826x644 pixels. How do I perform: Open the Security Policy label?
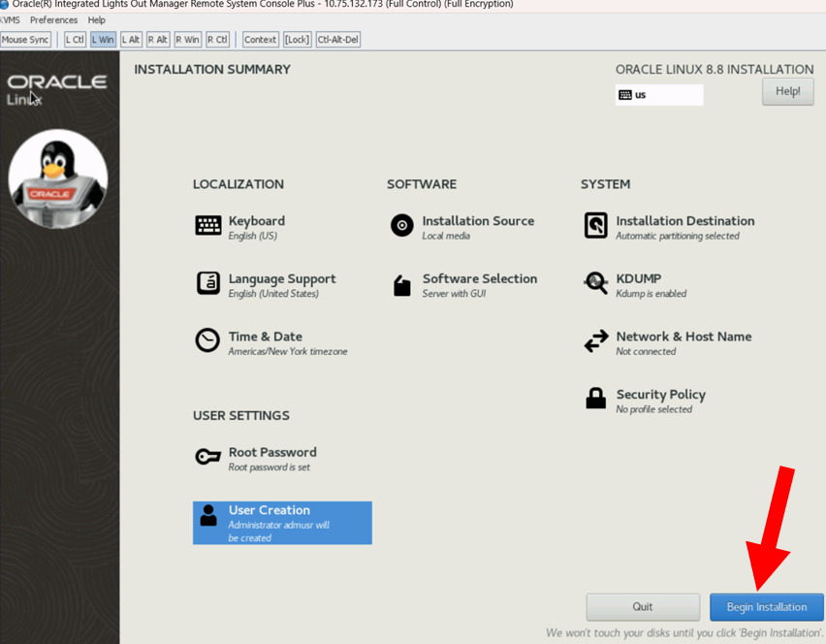pos(660,394)
